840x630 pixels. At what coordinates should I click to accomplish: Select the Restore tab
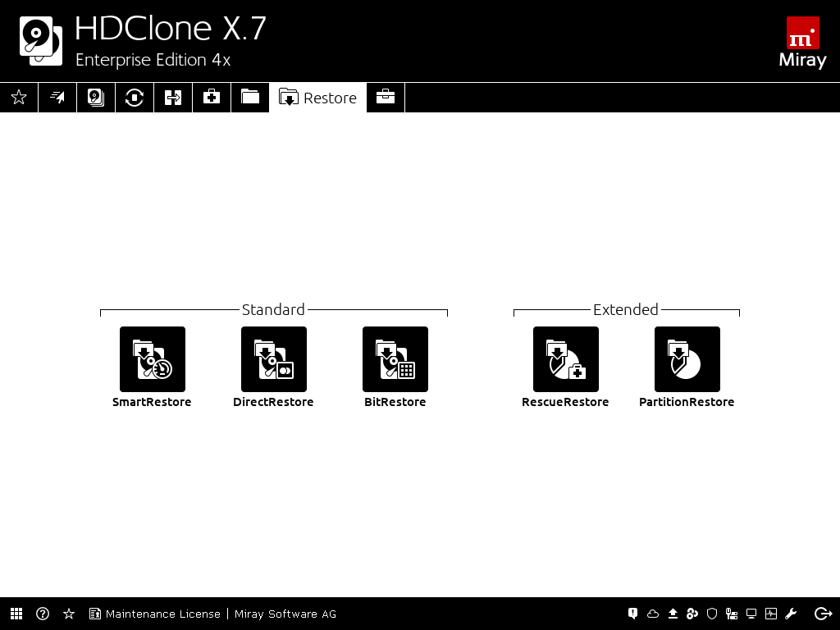tap(318, 98)
